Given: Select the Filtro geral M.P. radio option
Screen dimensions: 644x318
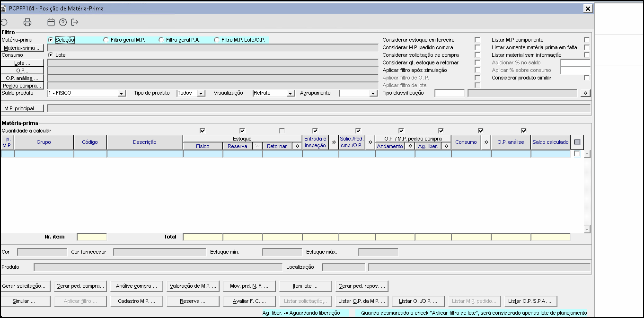Looking at the screenshot, I should (106, 40).
